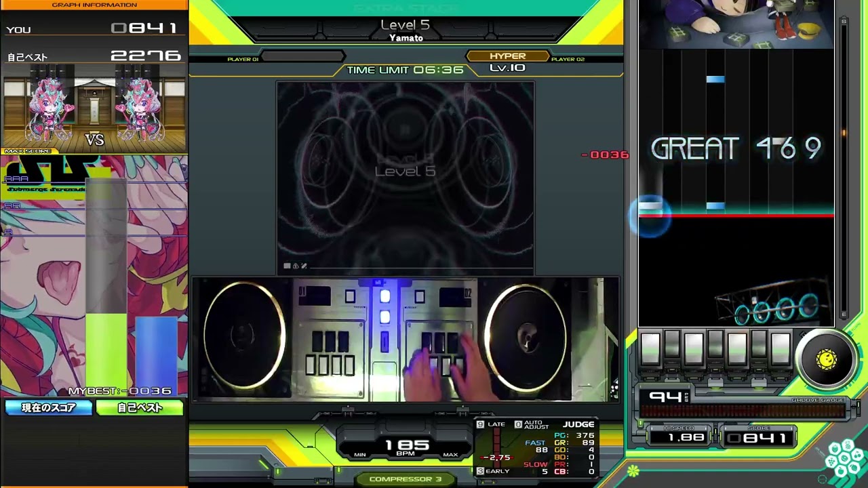
Task: Click the small toolbar icons under video window
Action: tap(295, 266)
